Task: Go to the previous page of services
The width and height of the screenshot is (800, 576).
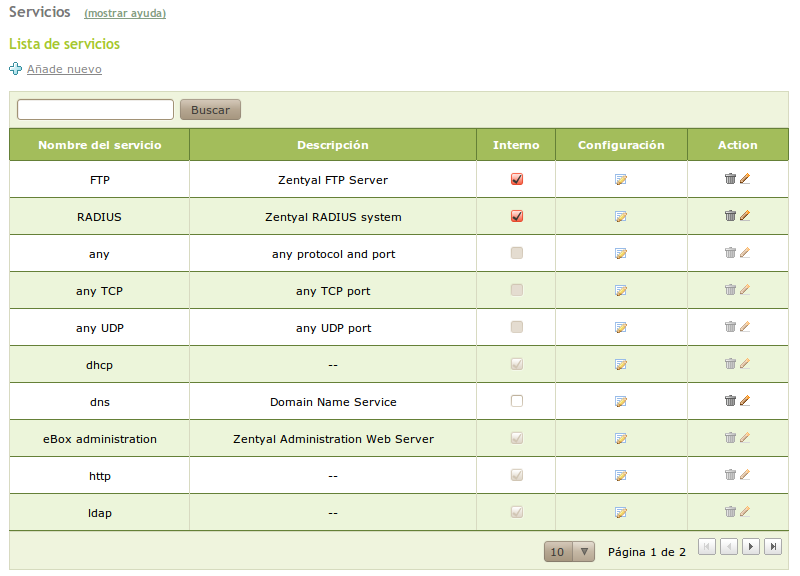Action: 729,546
